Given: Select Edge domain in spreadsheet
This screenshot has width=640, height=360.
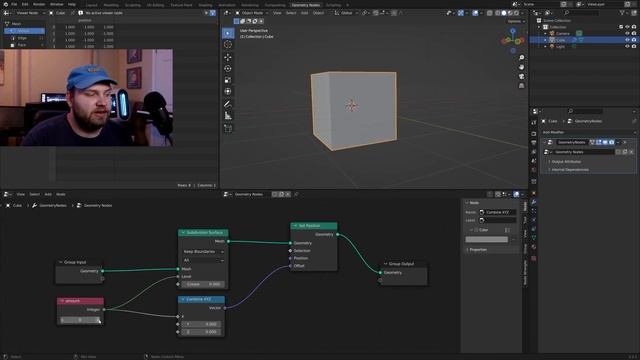Looking at the screenshot, I should [x=22, y=38].
